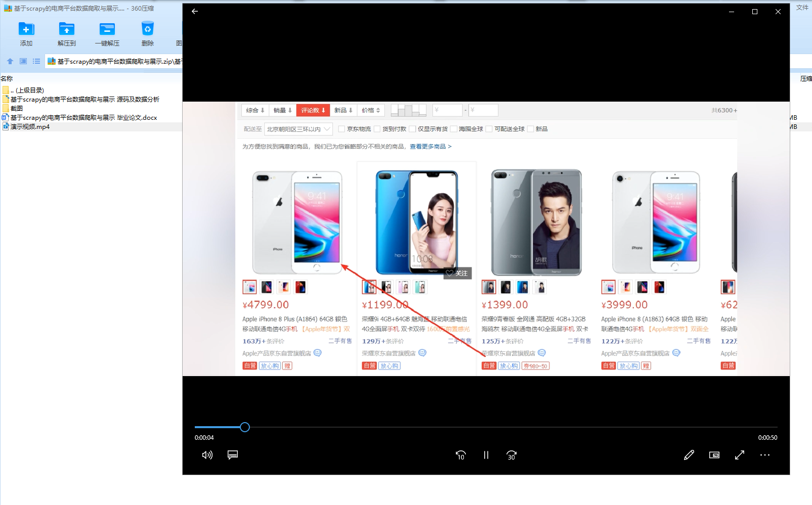Select red color swatch under iPhone 8 Plus

point(301,287)
